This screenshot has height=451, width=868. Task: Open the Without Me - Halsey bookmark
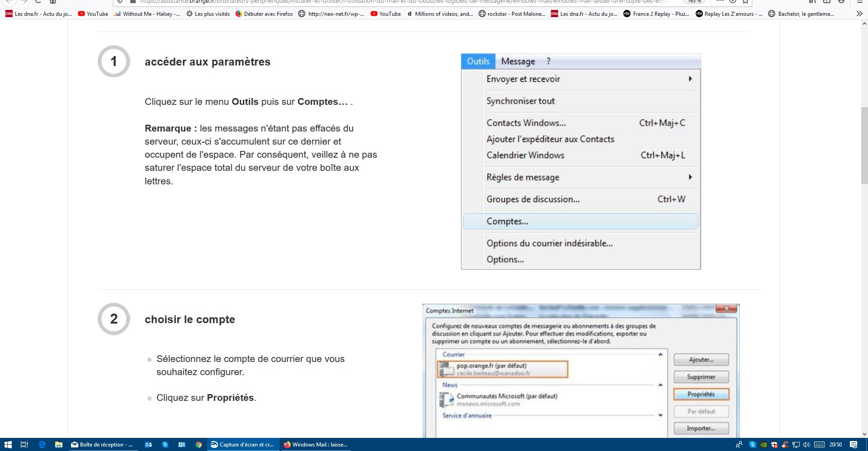(x=147, y=14)
